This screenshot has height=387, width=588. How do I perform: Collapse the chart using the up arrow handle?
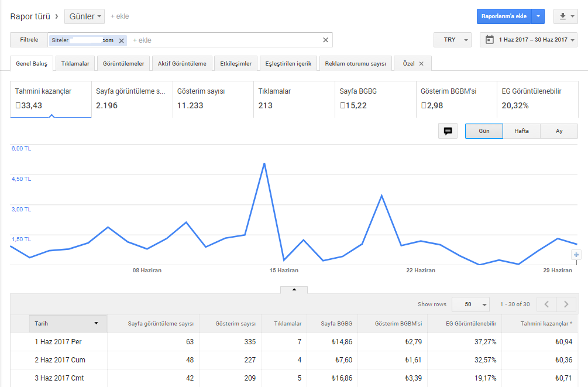coord(294,290)
